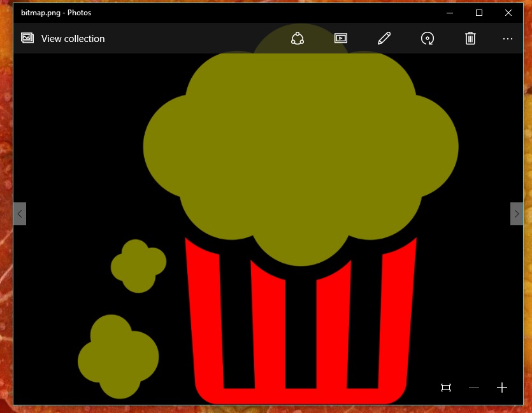Image resolution: width=532 pixels, height=413 pixels.
Task: Zoom in on the image
Action: tap(501, 388)
